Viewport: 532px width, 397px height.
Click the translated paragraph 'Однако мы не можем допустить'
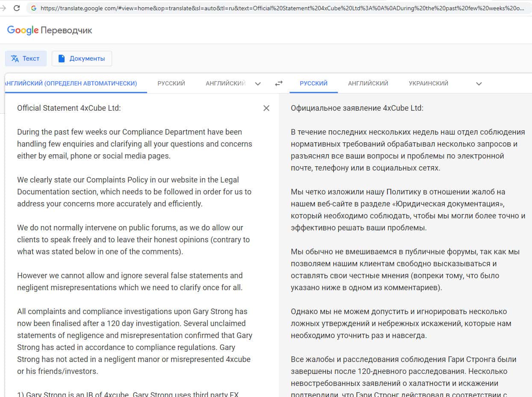pyautogui.click(x=401, y=323)
